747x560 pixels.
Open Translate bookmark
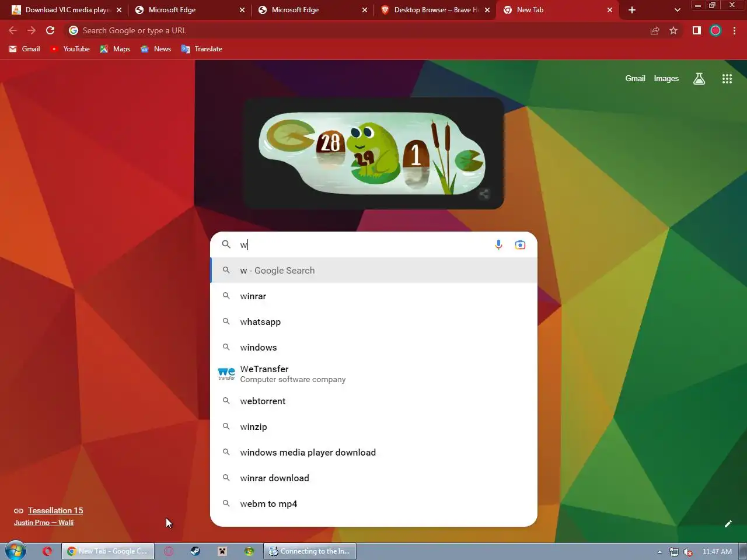tap(202, 49)
